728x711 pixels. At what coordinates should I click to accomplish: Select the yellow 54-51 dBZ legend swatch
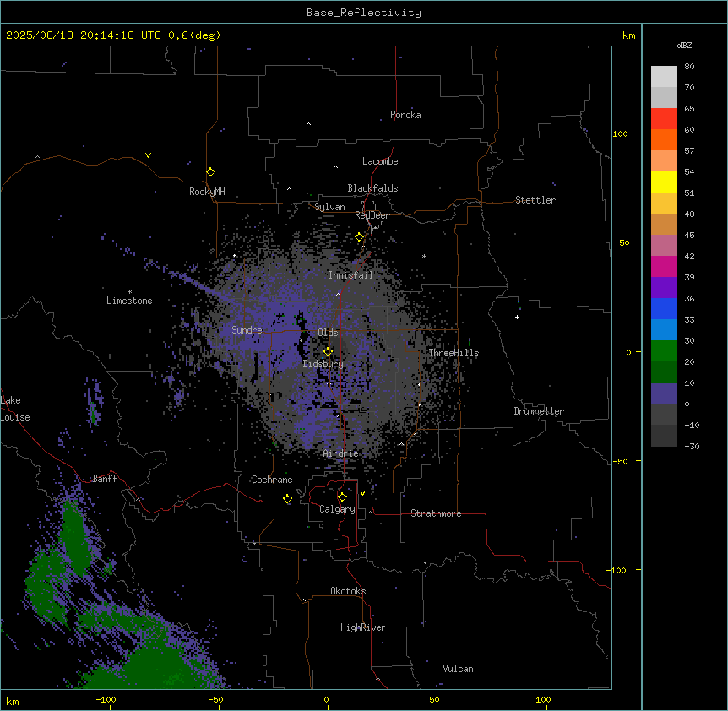[664, 182]
